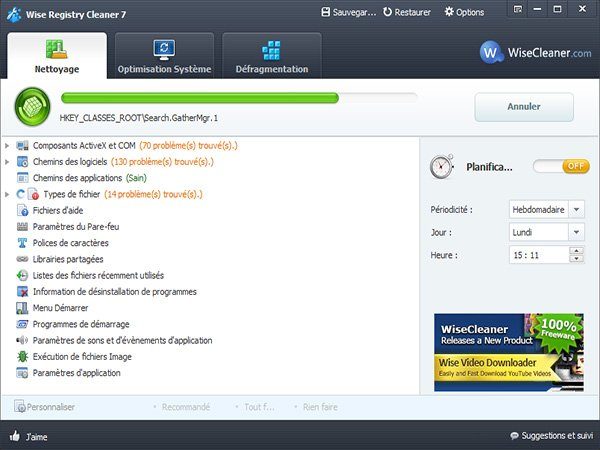The image size is (600, 450).
Task: Click the Composants ActiveX et COM icon
Action: (23, 146)
